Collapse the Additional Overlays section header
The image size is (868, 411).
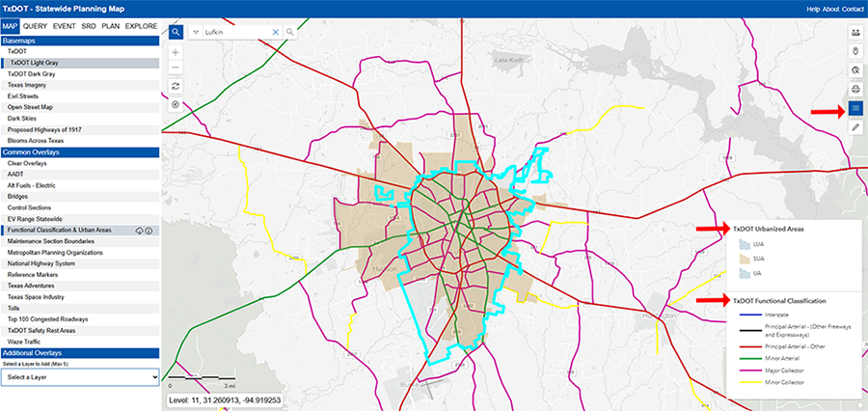[x=80, y=353]
